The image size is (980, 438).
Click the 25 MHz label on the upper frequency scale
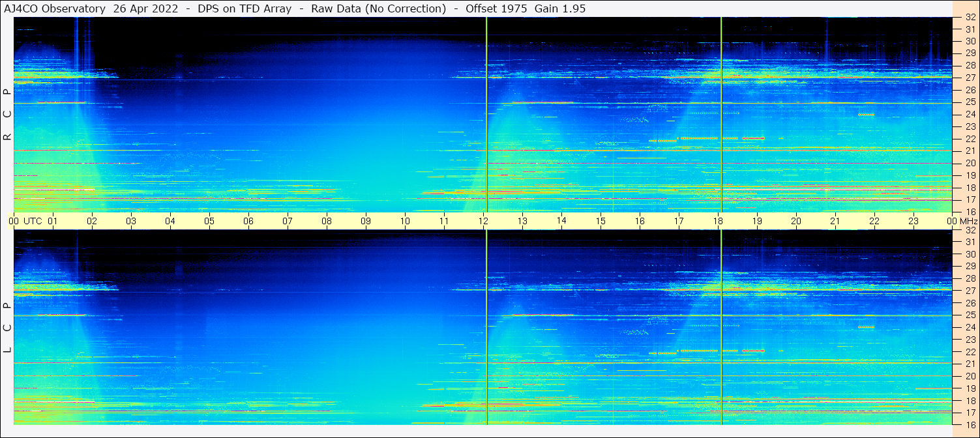pyautogui.click(x=970, y=102)
